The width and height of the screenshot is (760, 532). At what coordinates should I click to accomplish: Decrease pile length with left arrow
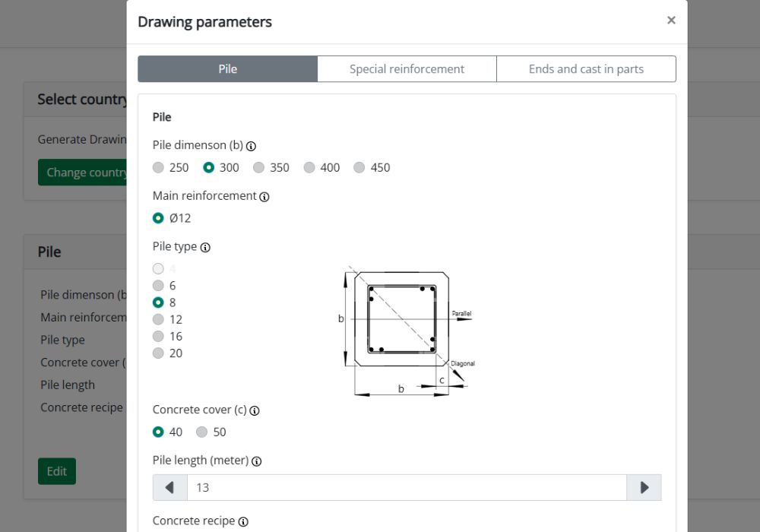tap(169, 487)
